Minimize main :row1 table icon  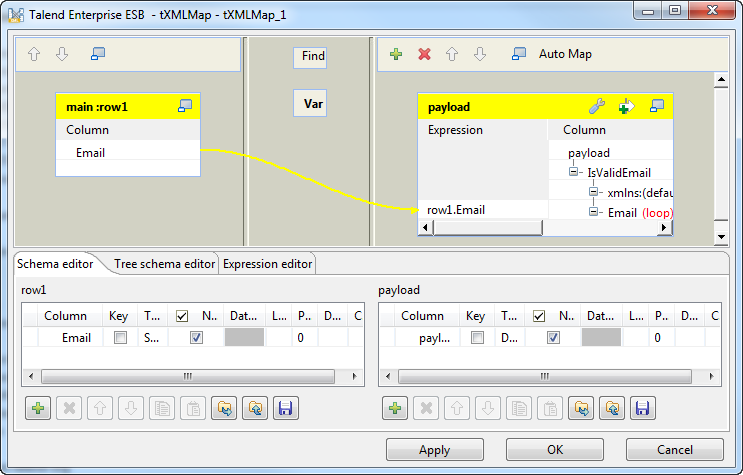pos(185,106)
